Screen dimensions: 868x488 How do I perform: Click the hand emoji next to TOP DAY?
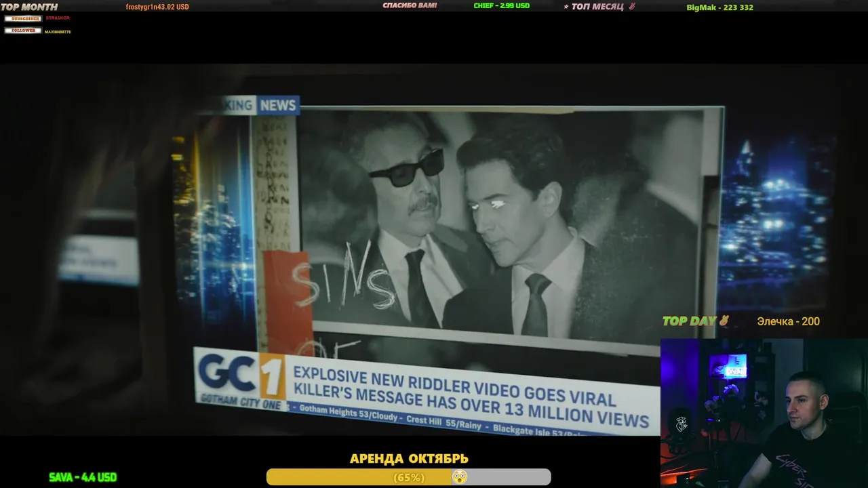[724, 321]
